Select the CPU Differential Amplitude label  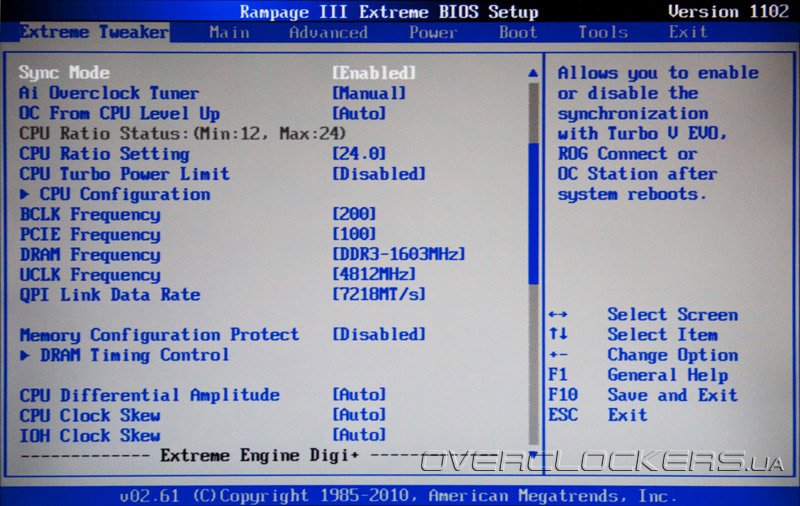149,395
